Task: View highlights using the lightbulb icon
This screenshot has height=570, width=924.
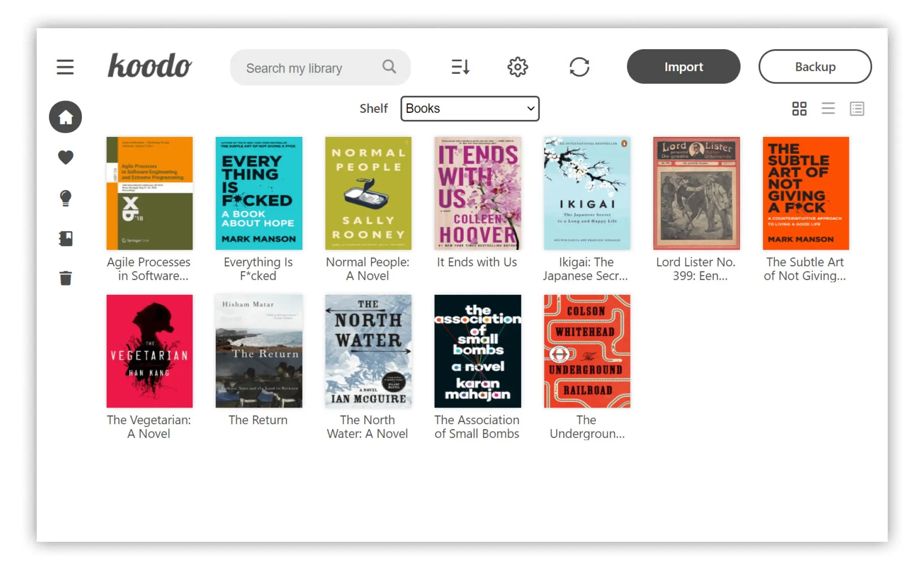Action: 65,197
